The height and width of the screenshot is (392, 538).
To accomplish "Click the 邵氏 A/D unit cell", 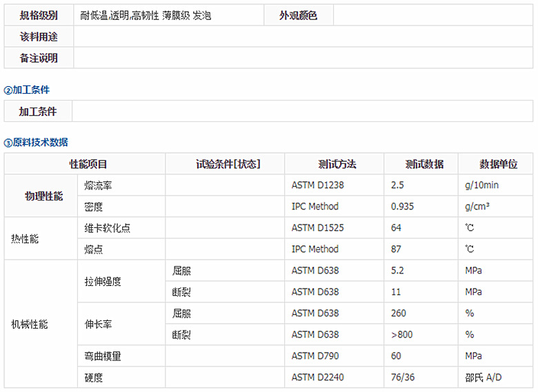I will 484,377.
